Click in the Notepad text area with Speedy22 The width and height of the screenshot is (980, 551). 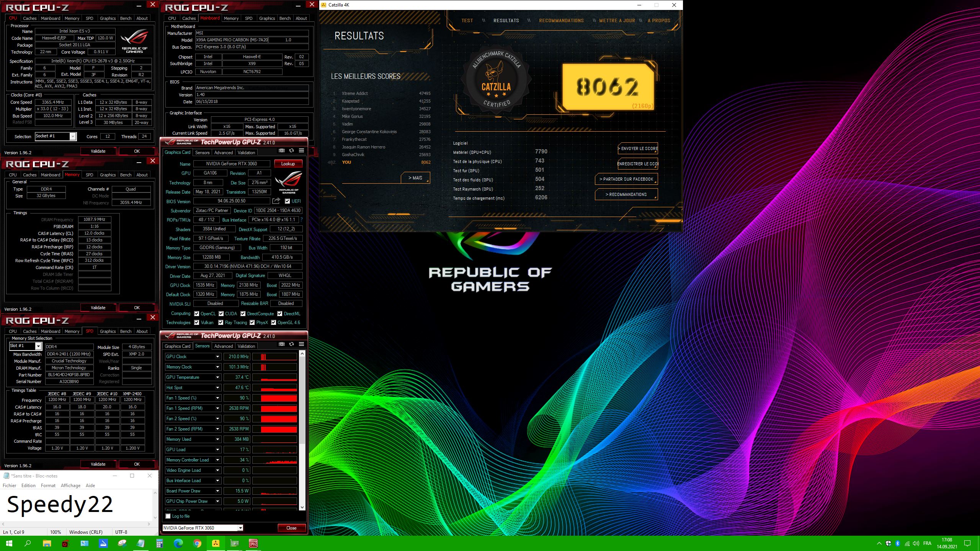(x=77, y=505)
